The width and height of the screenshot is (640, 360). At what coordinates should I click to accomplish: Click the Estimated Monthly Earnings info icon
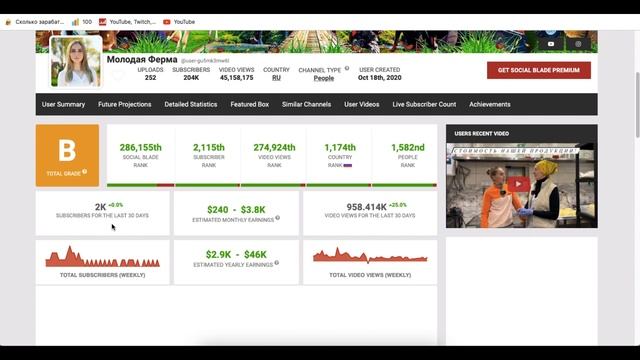coord(278,218)
